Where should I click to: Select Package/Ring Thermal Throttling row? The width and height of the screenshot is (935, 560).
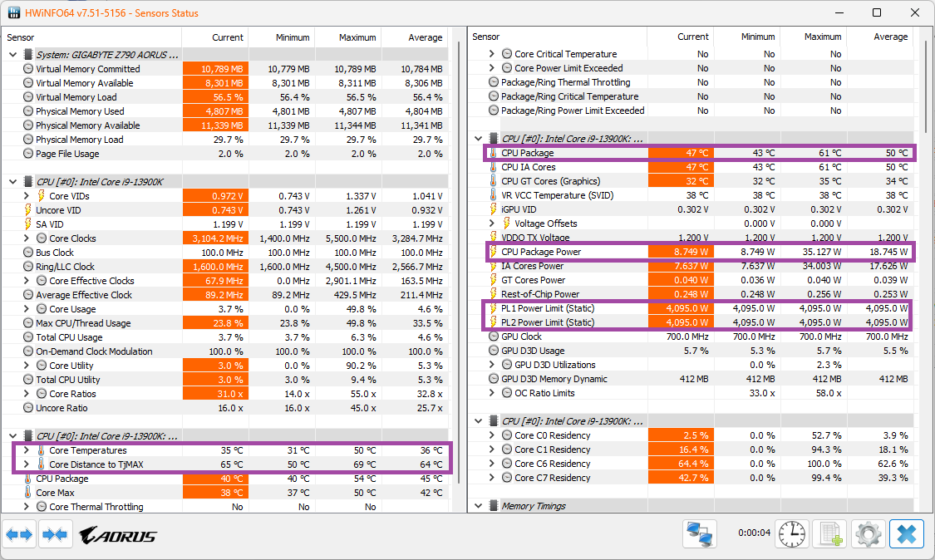point(691,82)
